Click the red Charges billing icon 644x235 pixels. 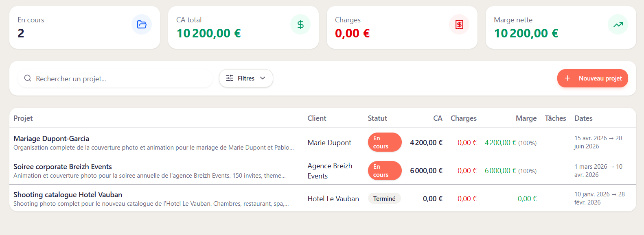tap(459, 24)
